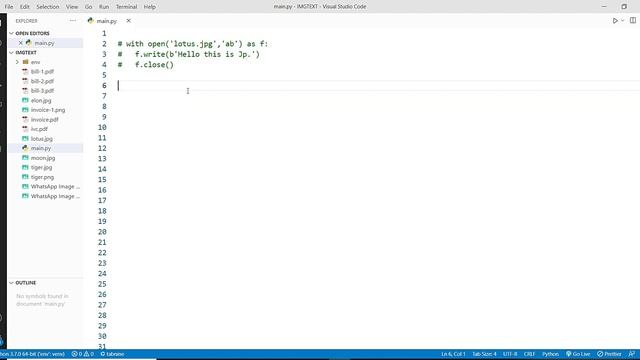This screenshot has height=360, width=640.
Task: Open lotus.jpg image file
Action: (x=42, y=139)
